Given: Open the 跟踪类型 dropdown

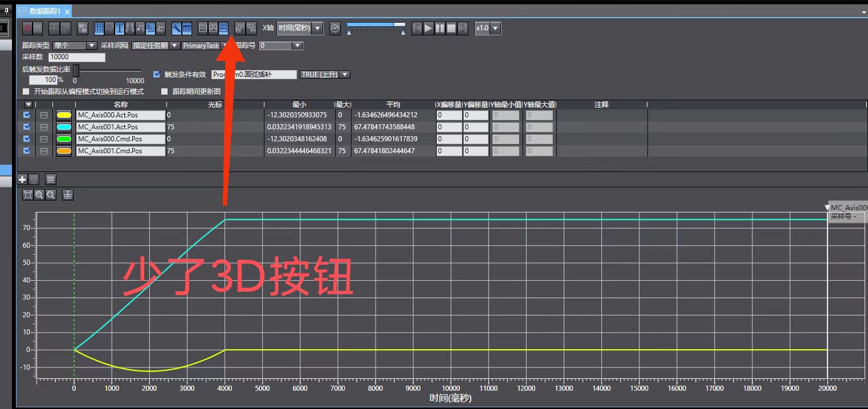Looking at the screenshot, I should pyautogui.click(x=75, y=46).
